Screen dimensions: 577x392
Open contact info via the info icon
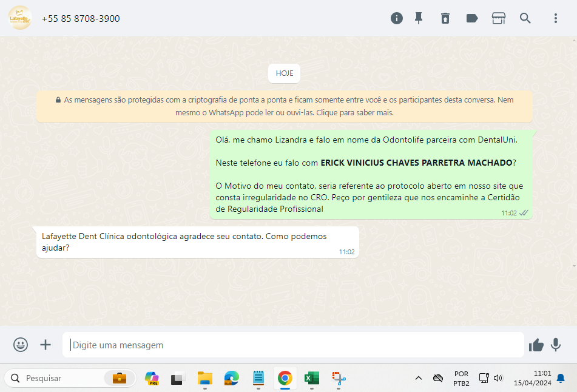[x=396, y=18]
